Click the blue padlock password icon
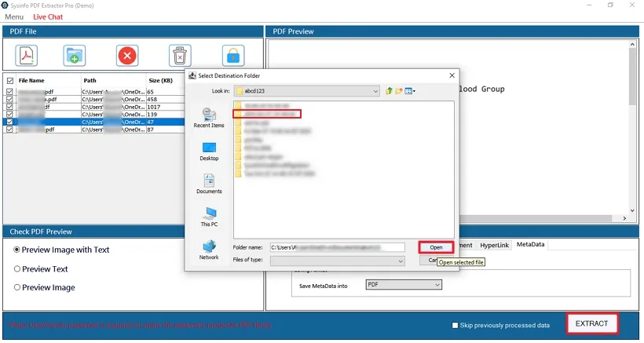644x343 pixels. [x=233, y=56]
